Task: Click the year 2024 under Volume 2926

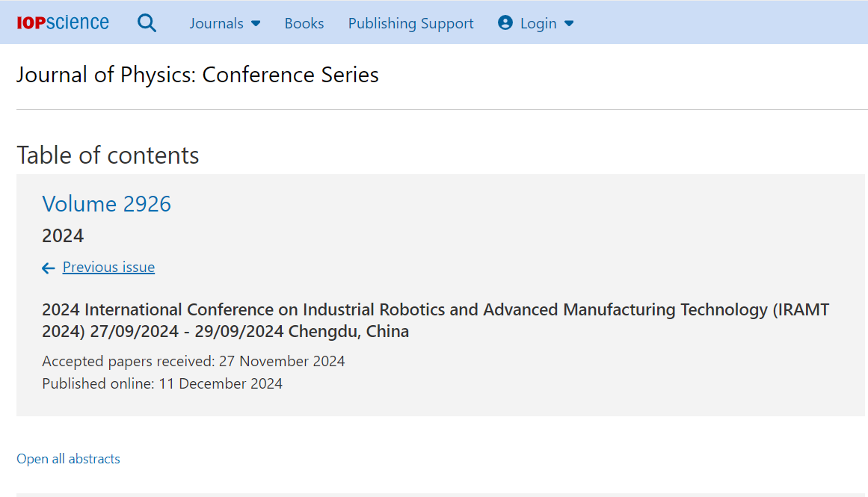Action: [x=63, y=235]
